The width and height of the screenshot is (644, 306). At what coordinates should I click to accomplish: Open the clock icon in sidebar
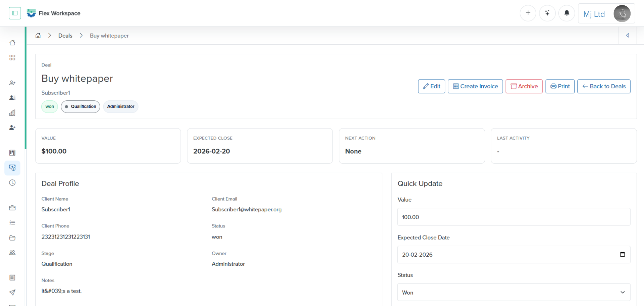(x=12, y=183)
